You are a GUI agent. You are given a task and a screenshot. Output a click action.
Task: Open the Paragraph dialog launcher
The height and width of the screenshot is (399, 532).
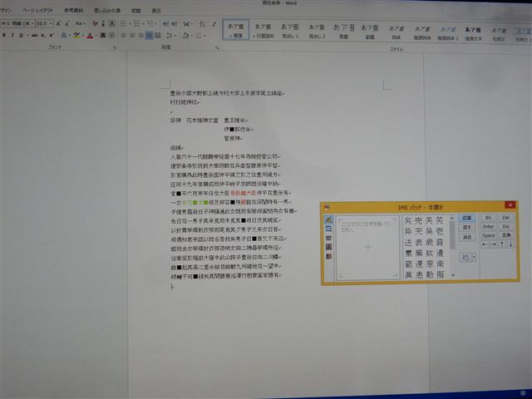(x=217, y=48)
